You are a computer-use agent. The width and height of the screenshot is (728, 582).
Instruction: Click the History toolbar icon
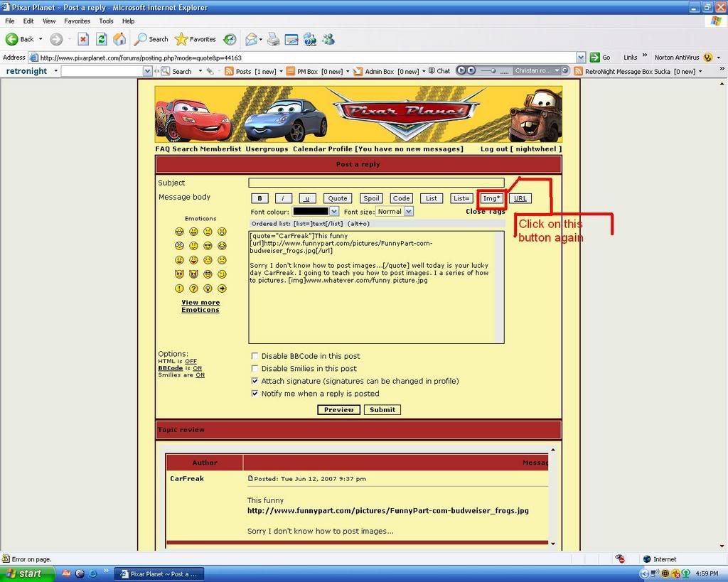230,39
